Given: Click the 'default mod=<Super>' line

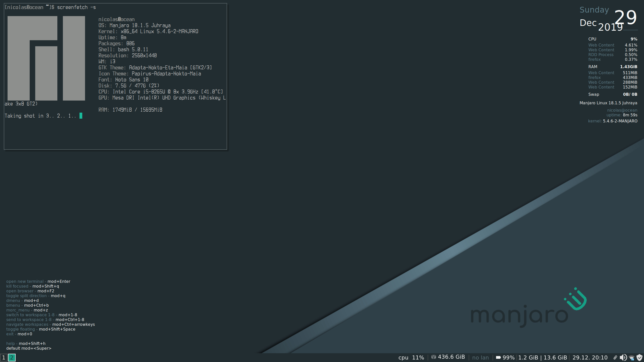Looking at the screenshot, I should tap(29, 348).
